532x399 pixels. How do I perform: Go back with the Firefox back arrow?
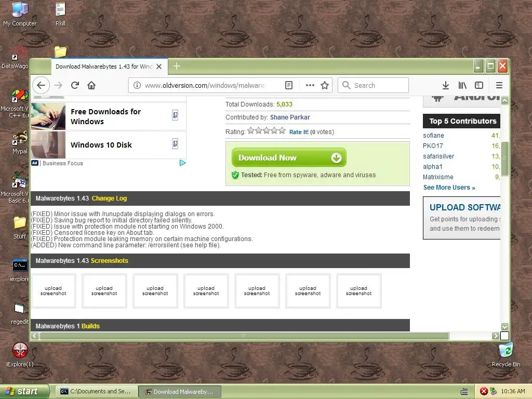coord(41,85)
